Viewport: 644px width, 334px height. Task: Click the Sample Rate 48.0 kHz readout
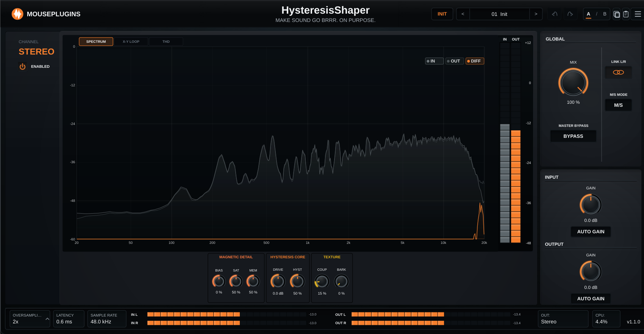pyautogui.click(x=107, y=318)
